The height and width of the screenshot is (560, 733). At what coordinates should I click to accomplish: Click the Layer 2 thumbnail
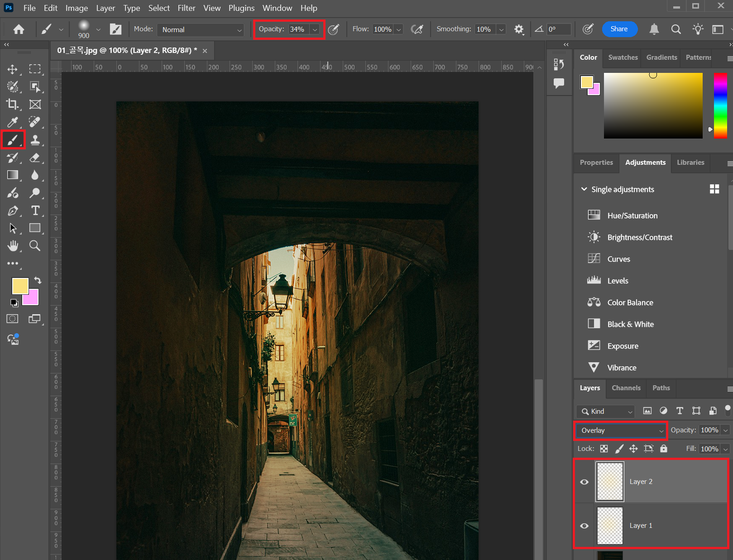point(610,482)
